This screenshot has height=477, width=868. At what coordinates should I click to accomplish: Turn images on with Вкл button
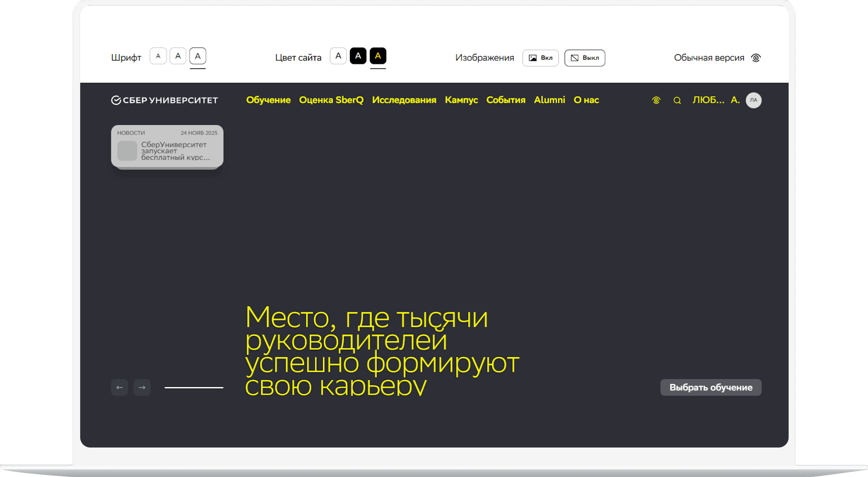coord(540,58)
